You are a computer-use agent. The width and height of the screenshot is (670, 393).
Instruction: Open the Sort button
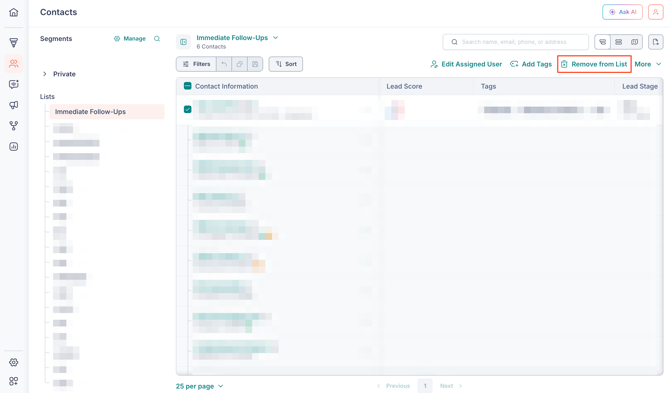286,64
